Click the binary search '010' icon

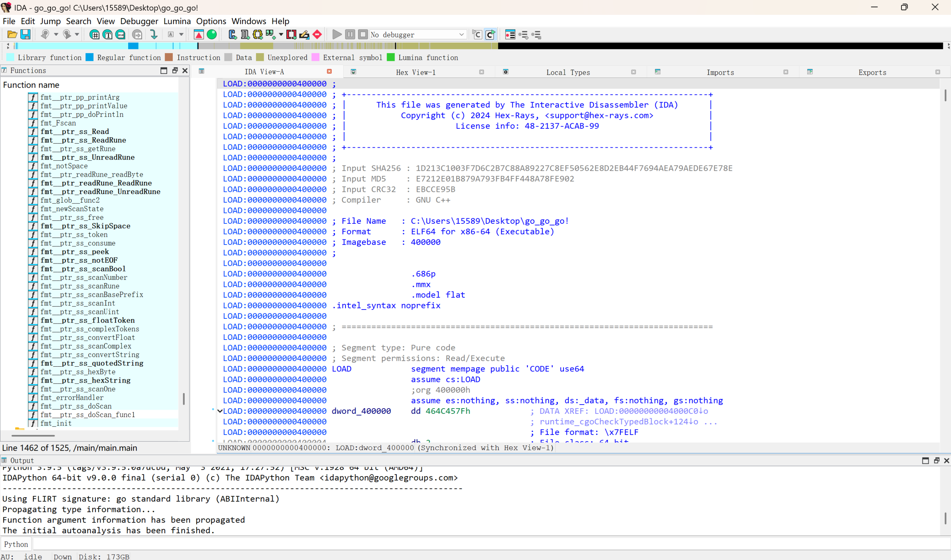(x=120, y=35)
